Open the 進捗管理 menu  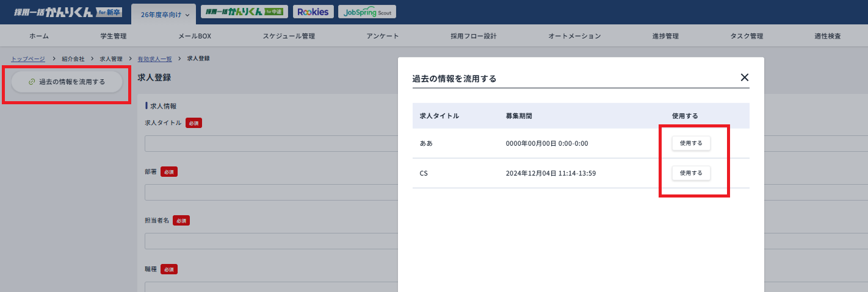pyautogui.click(x=665, y=36)
